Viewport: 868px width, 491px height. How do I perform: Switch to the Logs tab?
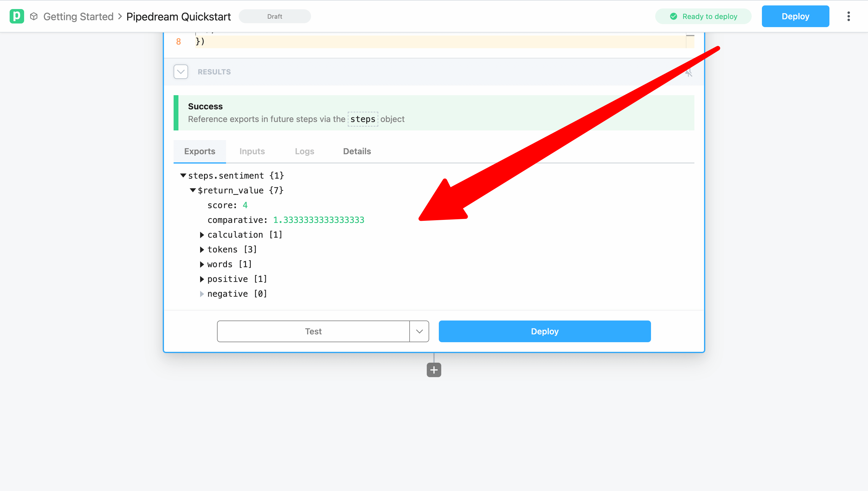coord(304,152)
